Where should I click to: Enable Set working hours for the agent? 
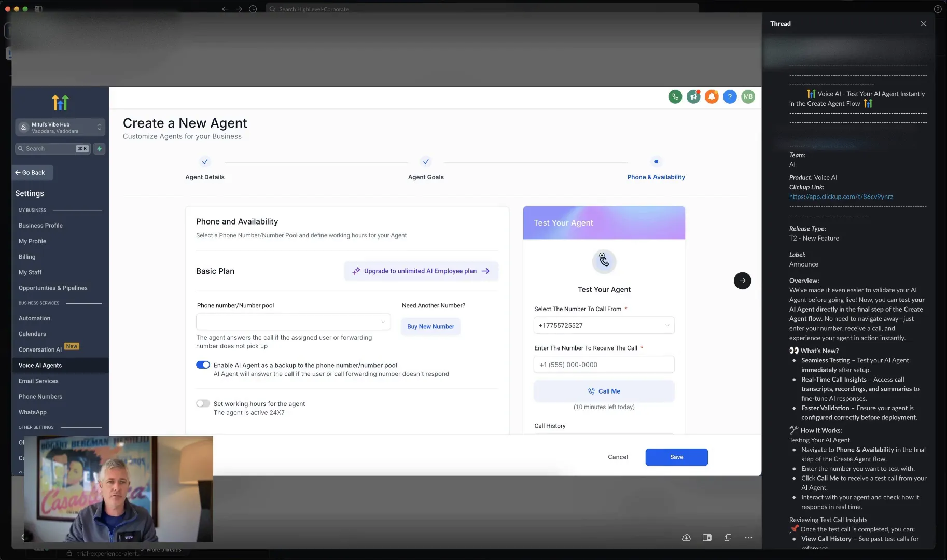coord(203,403)
